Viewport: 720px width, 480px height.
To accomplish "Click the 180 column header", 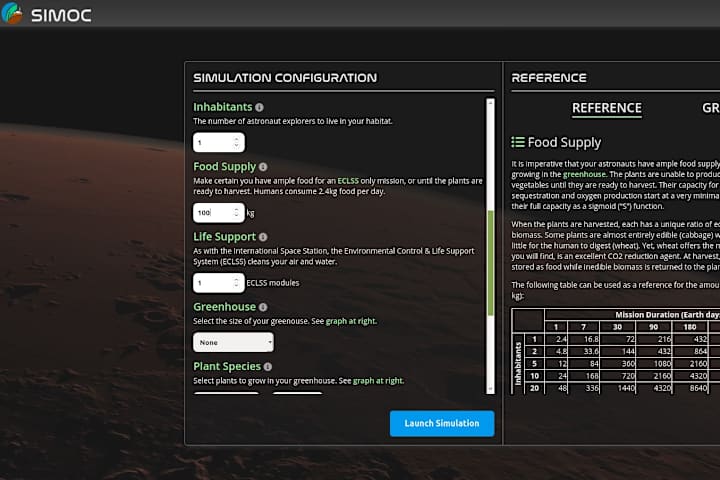I will 690,327.
